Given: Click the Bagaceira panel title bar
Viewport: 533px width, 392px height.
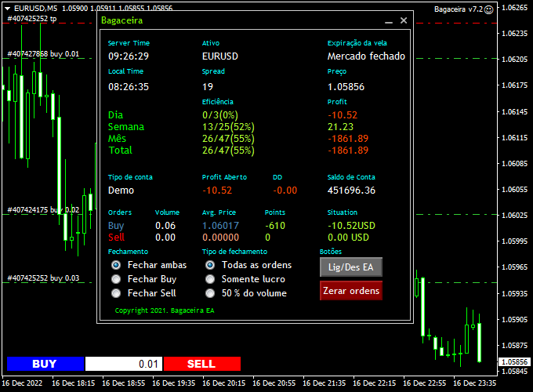Looking at the screenshot, I should (x=235, y=20).
